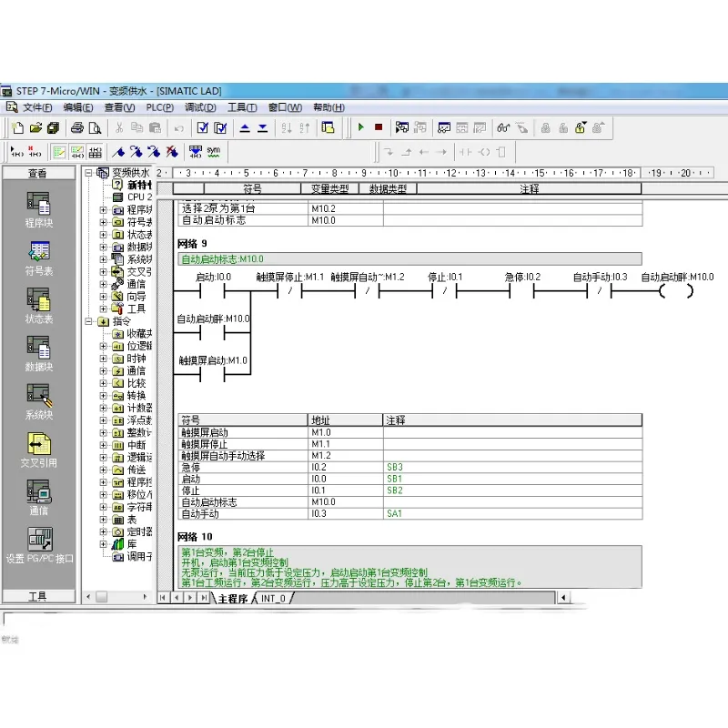Open the 调试(D) menu
The image size is (728, 728).
click(200, 107)
